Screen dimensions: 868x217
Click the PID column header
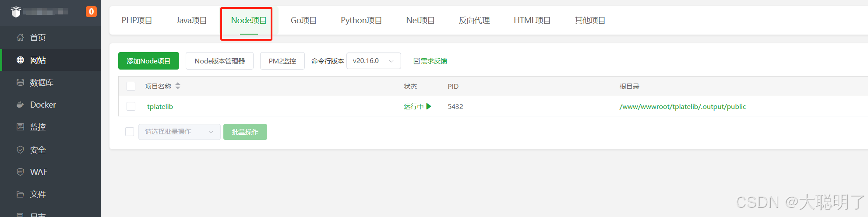click(453, 86)
